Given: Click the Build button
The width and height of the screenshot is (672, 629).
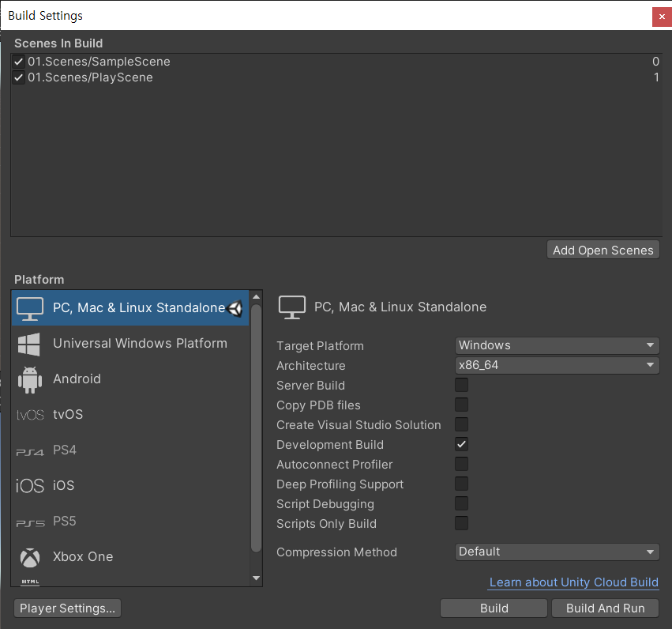Looking at the screenshot, I should tap(494, 608).
